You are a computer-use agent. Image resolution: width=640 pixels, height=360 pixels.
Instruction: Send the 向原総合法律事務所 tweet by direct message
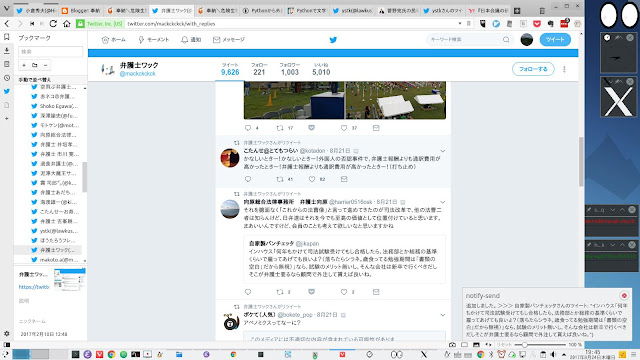click(376, 292)
